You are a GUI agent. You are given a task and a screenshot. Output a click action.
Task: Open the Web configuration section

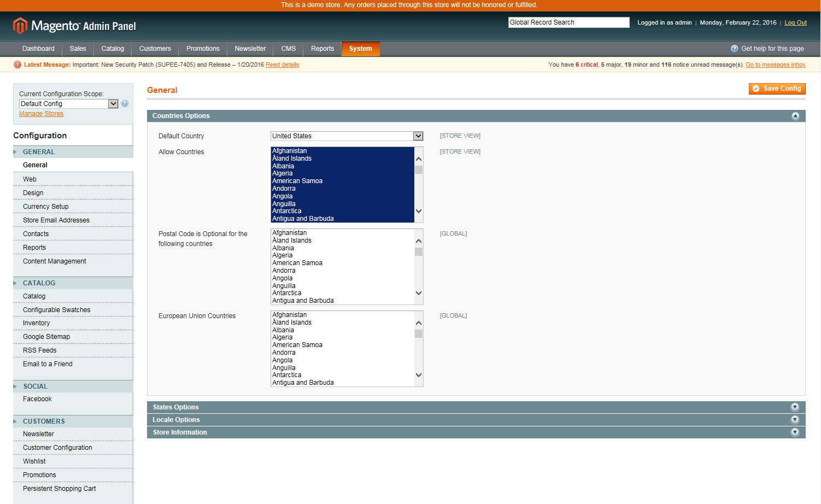click(73, 179)
